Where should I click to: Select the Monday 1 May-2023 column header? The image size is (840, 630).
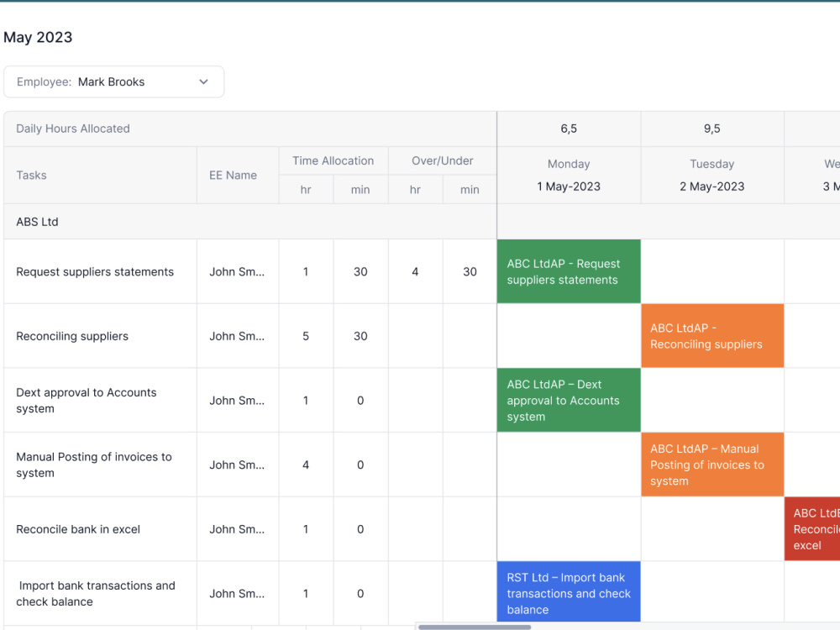(x=569, y=176)
